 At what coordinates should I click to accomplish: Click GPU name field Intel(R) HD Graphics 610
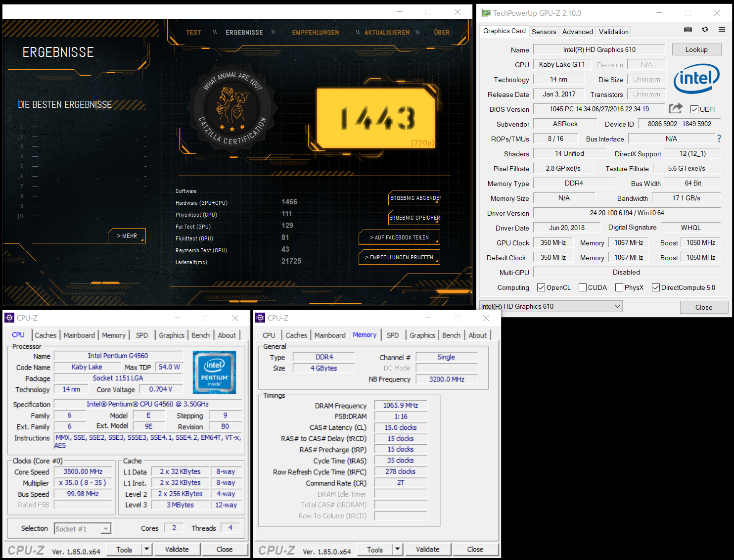(x=599, y=49)
